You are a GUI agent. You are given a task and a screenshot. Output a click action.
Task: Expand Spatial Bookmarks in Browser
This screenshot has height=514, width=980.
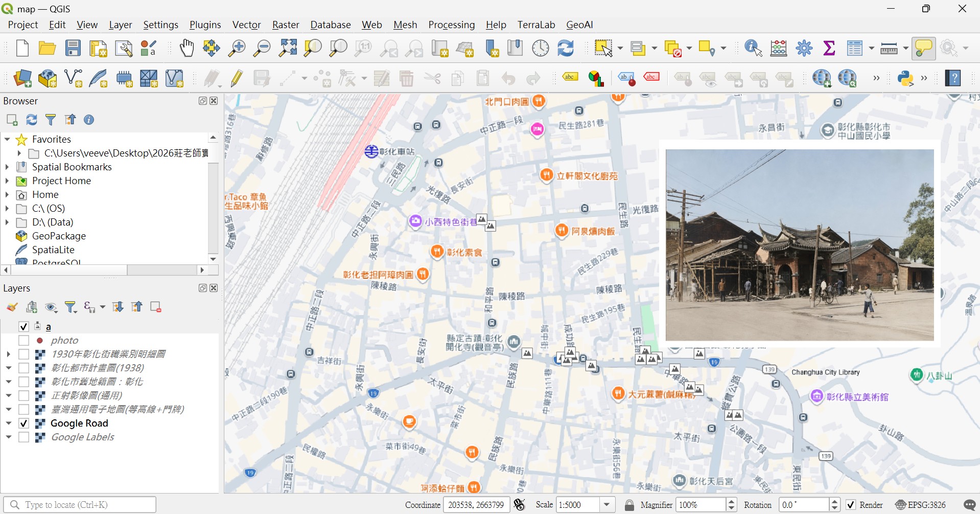point(7,167)
